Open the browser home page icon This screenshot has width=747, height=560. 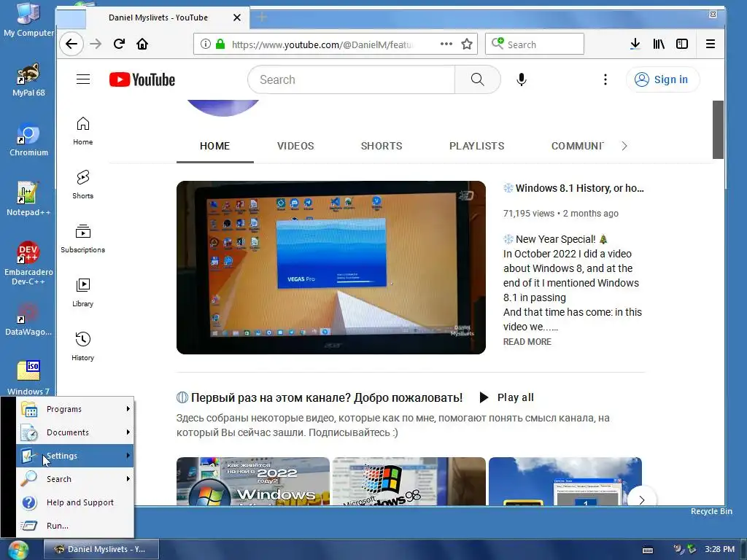pyautogui.click(x=142, y=44)
